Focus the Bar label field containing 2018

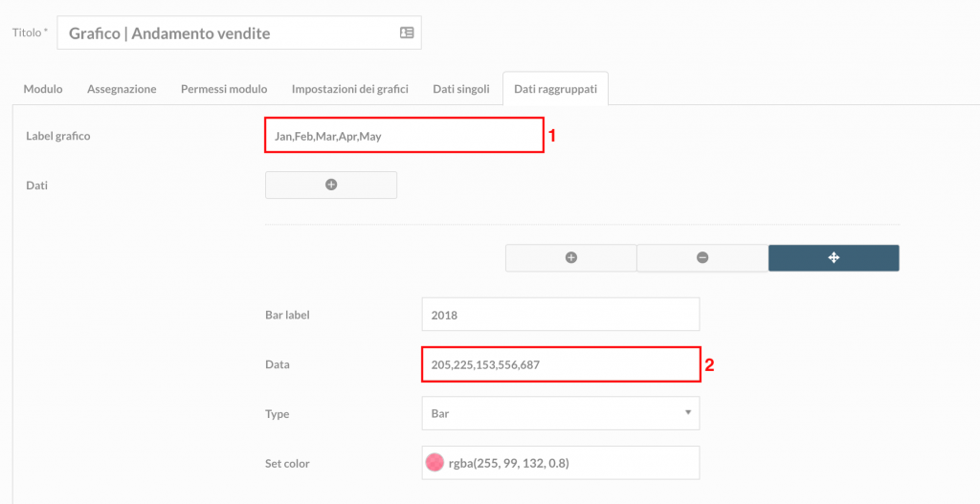[561, 314]
